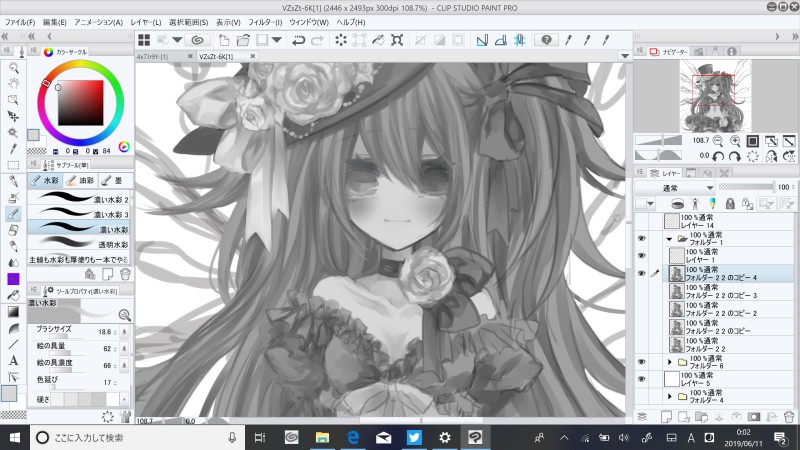Select the Eyedropper tool
Screen dimensions: 800x450
pyautogui.click(x=13, y=148)
